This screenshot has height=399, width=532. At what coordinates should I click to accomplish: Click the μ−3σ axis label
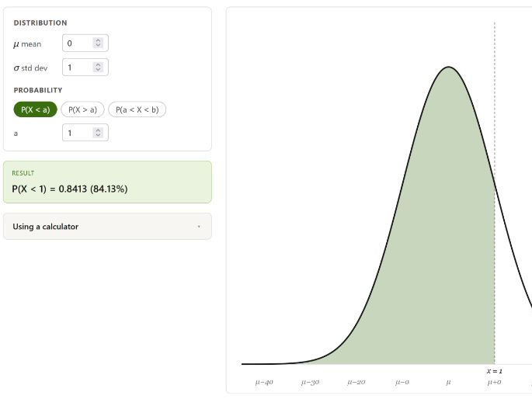point(310,383)
